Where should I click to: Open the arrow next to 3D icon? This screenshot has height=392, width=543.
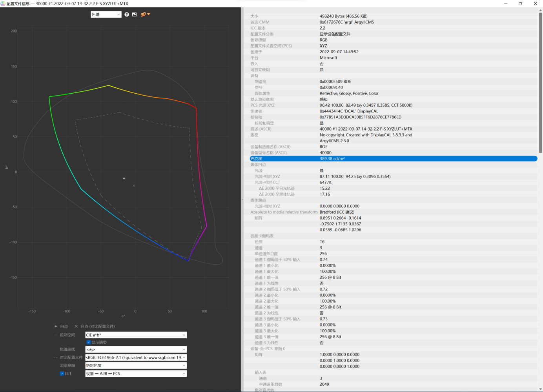click(x=149, y=15)
